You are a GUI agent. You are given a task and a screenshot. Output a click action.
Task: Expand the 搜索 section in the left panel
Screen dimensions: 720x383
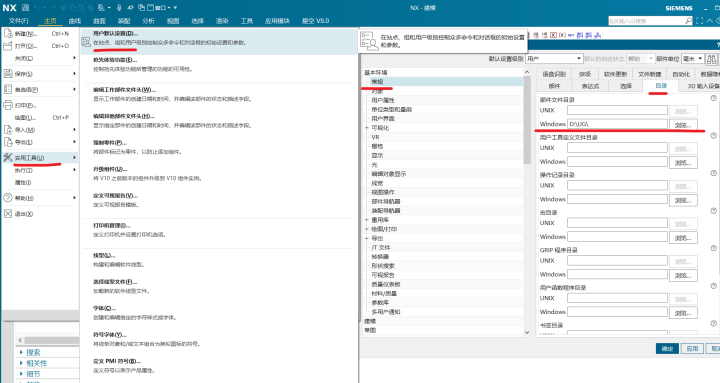point(21,352)
